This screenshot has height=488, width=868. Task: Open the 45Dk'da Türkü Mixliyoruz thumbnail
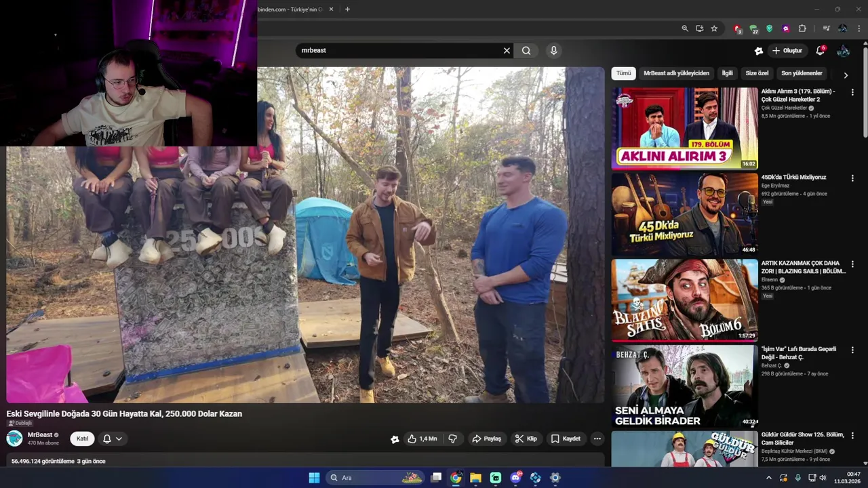(x=684, y=214)
